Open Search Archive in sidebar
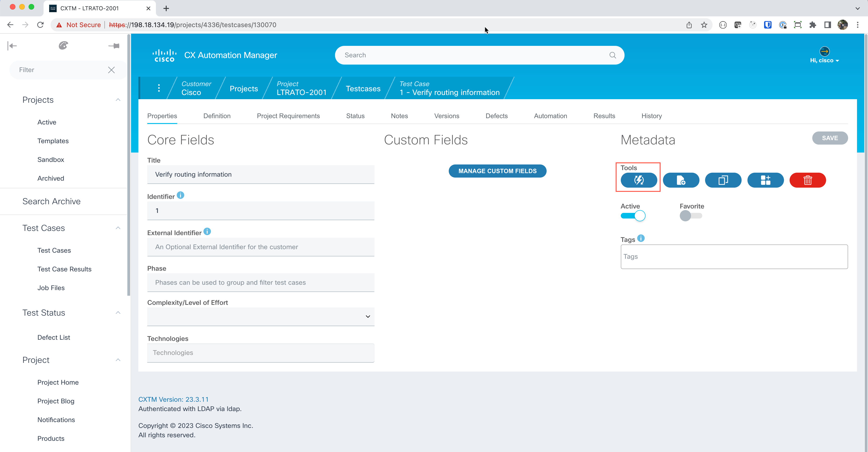The width and height of the screenshot is (868, 452). [51, 201]
